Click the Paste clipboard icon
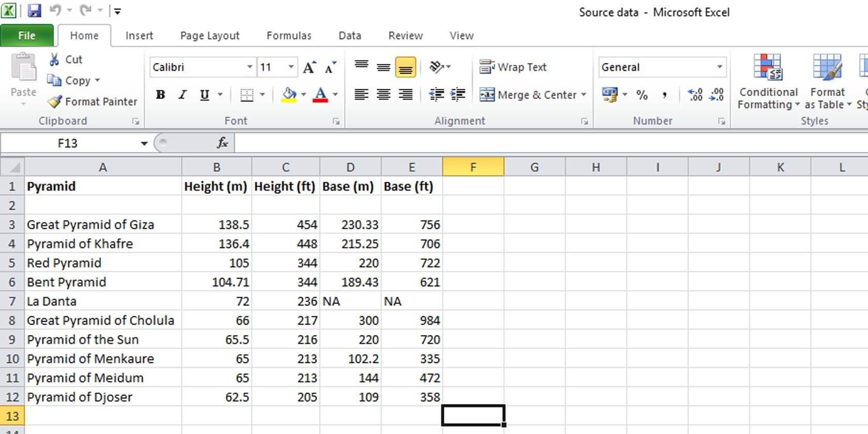 coord(23,67)
